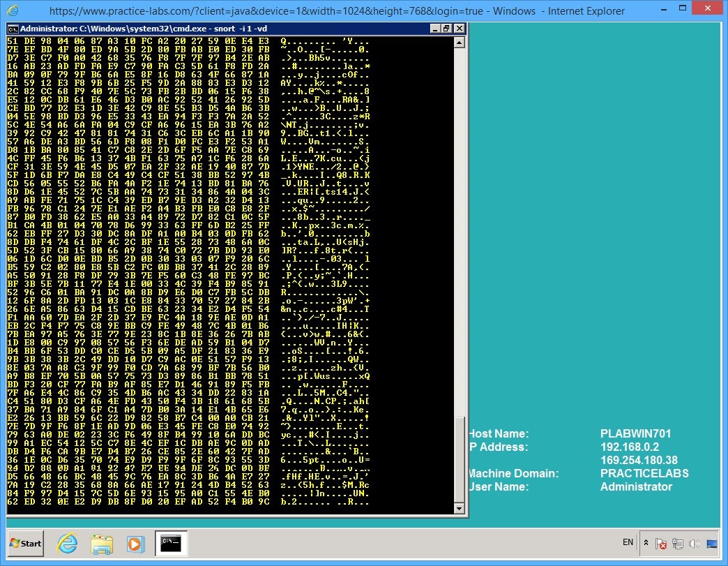Click the network connection tray icon
The height and width of the screenshot is (566, 728).
[676, 543]
